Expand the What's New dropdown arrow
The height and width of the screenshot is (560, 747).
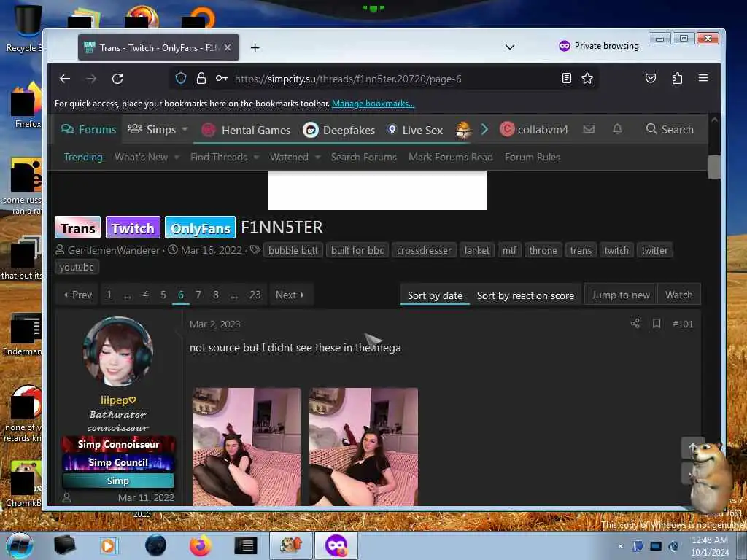pos(177,157)
